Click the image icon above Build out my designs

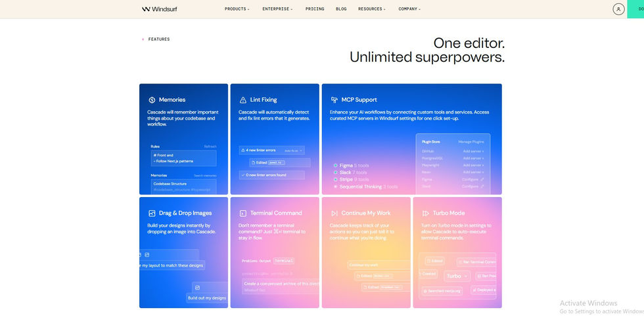[x=198, y=288]
